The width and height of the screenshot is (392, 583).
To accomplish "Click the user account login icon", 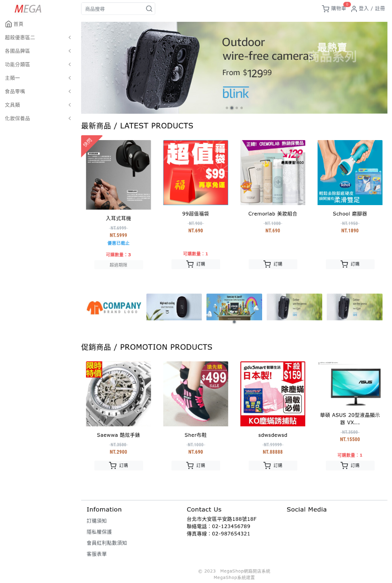I will tap(354, 8).
